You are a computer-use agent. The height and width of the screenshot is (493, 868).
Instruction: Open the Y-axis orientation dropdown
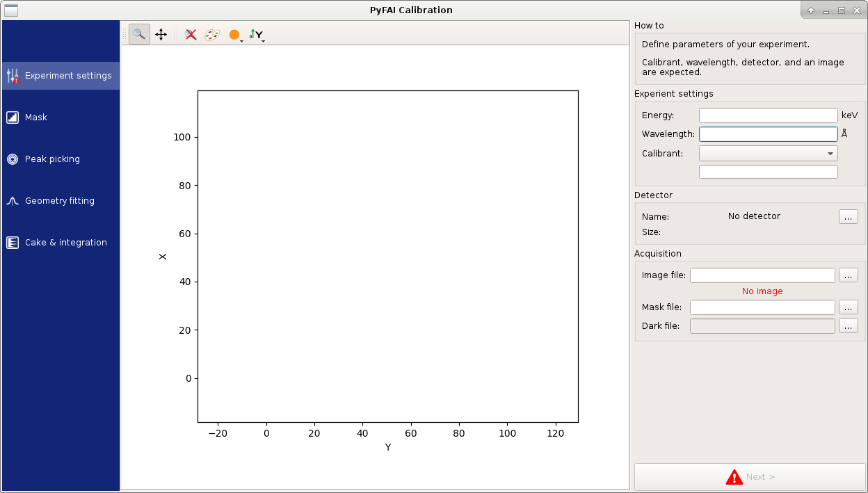pyautogui.click(x=257, y=35)
